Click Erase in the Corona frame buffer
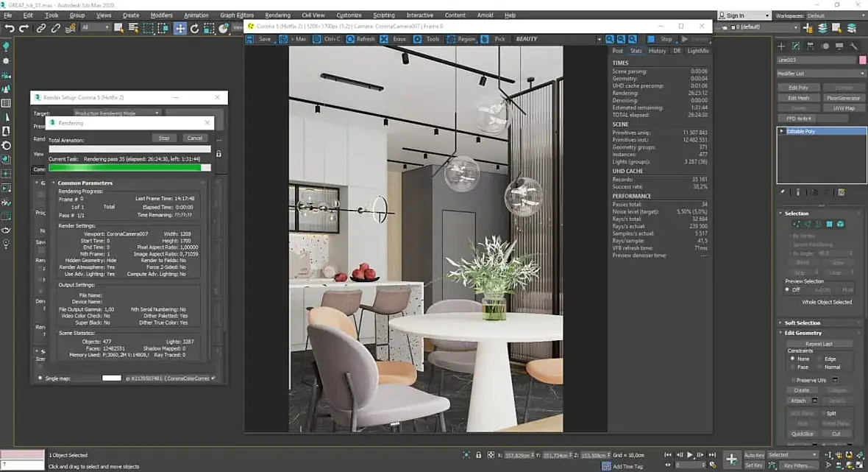 pos(394,39)
